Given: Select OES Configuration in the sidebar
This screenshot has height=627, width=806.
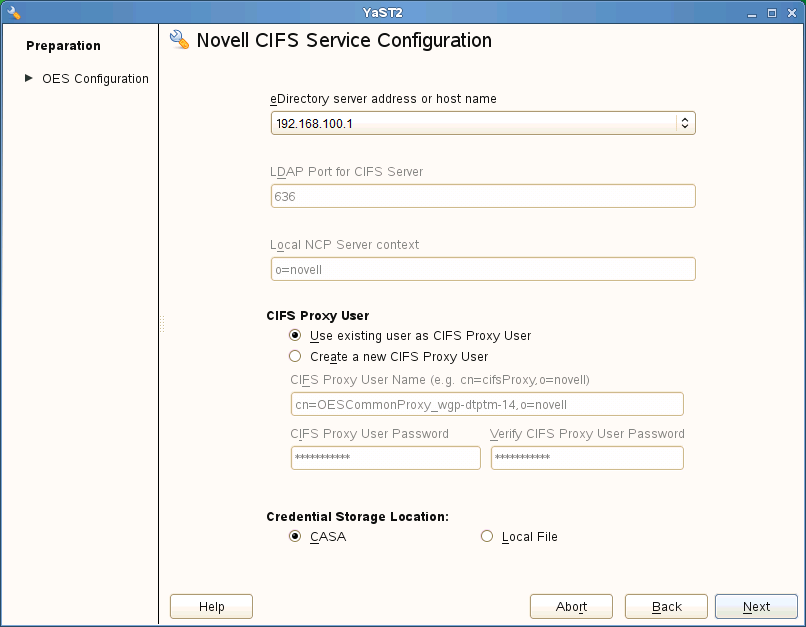Looking at the screenshot, I should 95,79.
